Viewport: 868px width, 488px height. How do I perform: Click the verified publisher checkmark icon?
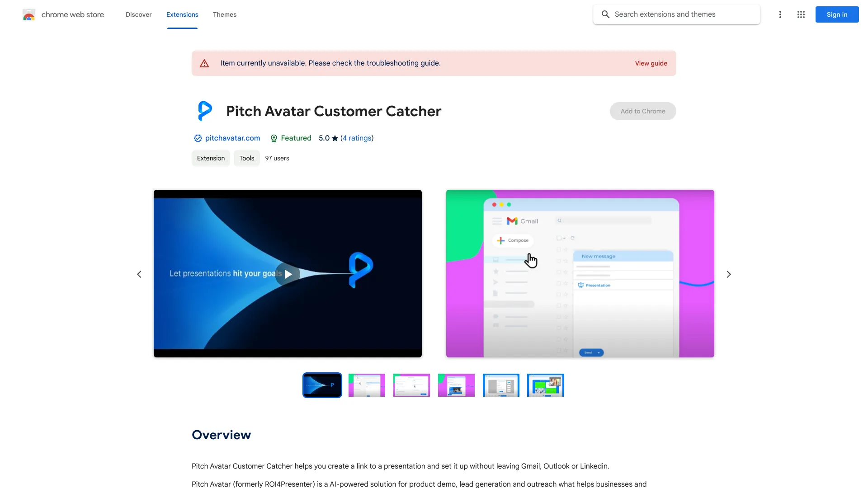tap(198, 138)
